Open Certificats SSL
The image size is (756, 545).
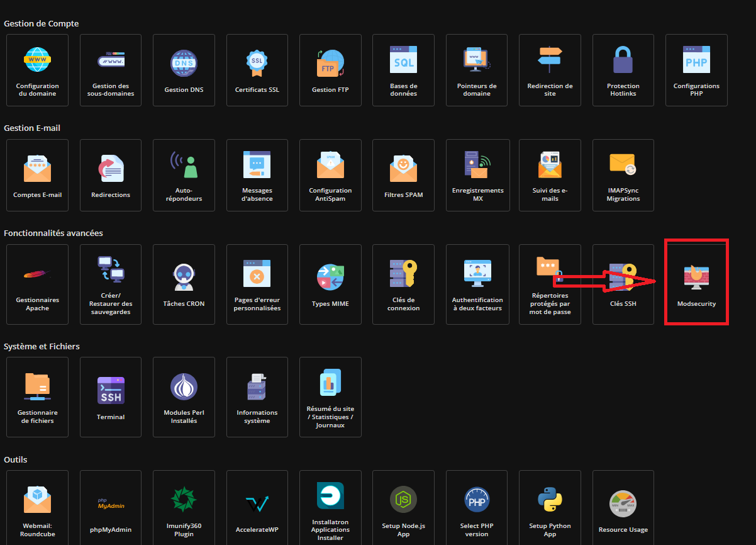[x=257, y=70]
